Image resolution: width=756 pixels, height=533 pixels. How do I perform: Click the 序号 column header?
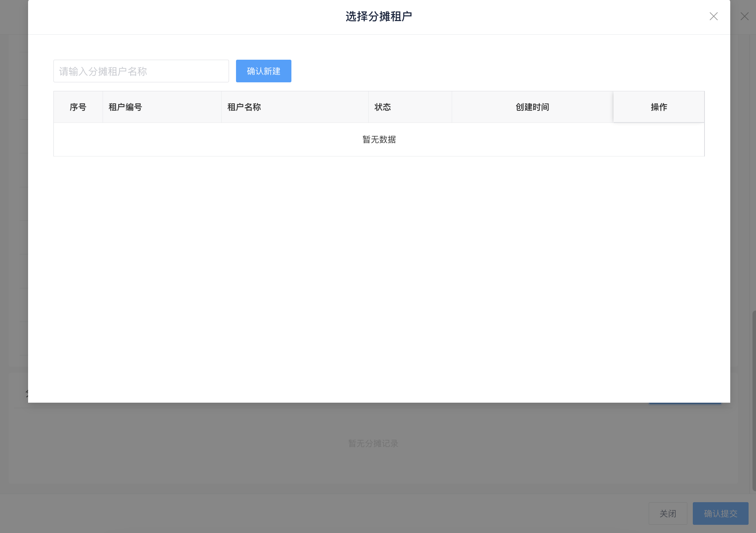[x=78, y=107]
